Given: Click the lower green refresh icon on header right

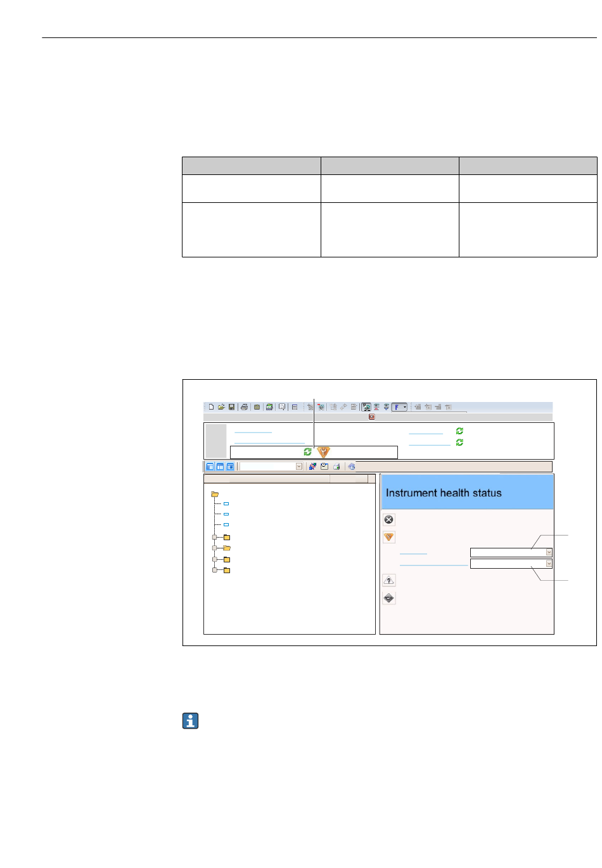Looking at the screenshot, I should point(459,443).
